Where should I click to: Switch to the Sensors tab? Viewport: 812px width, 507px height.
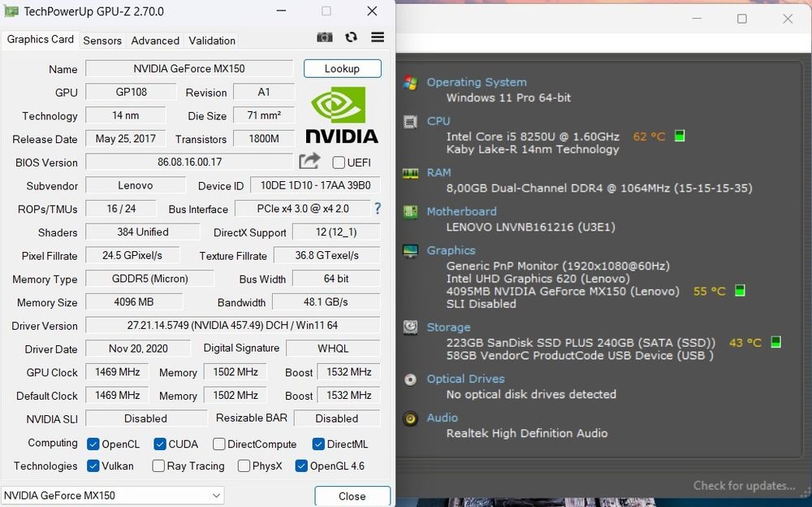click(x=102, y=41)
